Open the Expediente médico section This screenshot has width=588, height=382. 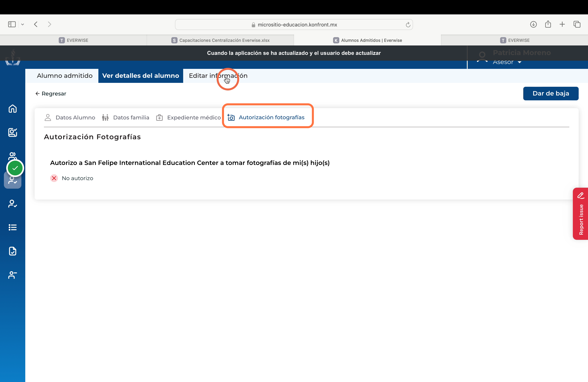[x=188, y=117]
